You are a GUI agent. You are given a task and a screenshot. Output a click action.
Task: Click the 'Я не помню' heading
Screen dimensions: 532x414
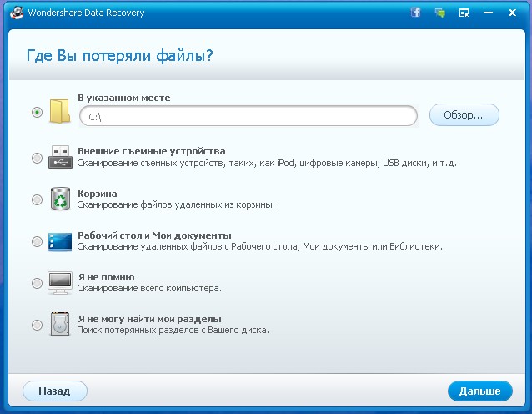pyautogui.click(x=106, y=277)
